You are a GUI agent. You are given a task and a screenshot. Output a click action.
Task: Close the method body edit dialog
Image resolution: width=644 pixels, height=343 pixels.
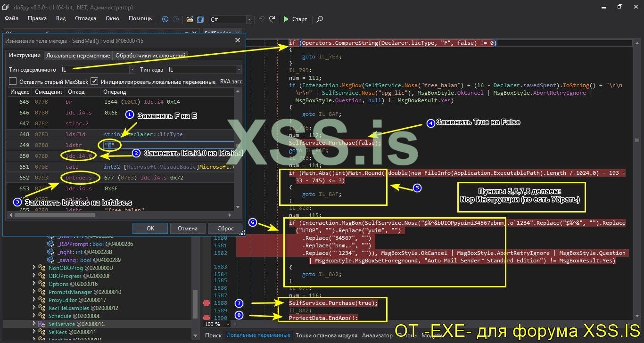point(237,41)
